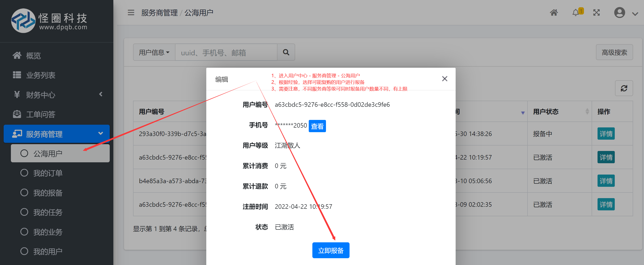This screenshot has height=265, width=644.
Task: Click the hamburger menu toggle icon
Action: click(131, 12)
